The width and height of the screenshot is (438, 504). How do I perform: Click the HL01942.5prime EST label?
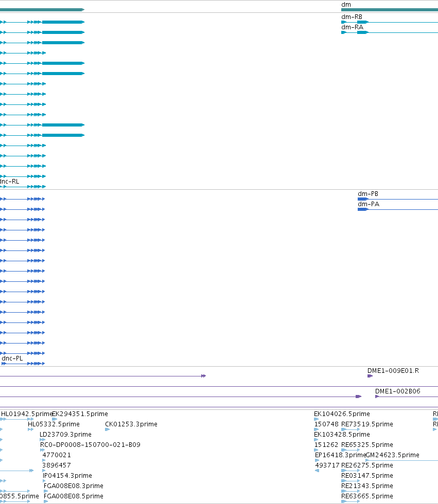pyautogui.click(x=27, y=413)
